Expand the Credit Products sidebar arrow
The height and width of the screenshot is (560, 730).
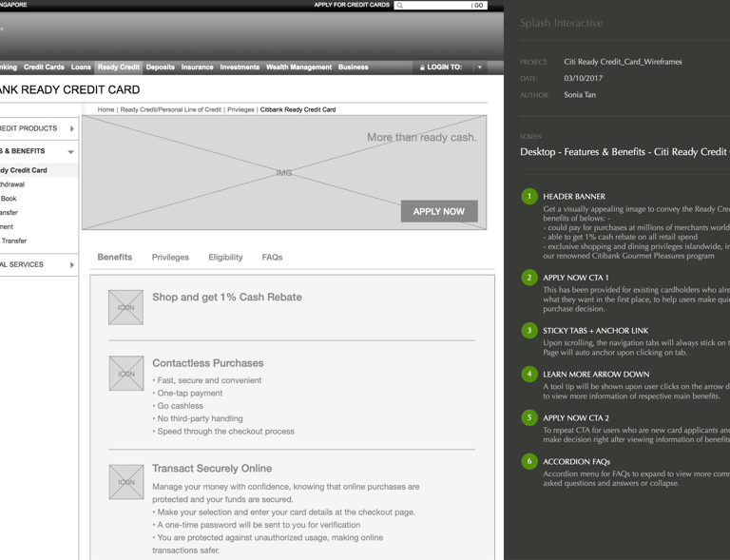coord(71,128)
